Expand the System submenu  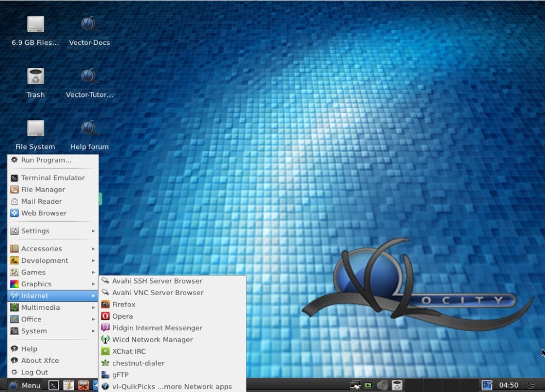click(x=53, y=331)
